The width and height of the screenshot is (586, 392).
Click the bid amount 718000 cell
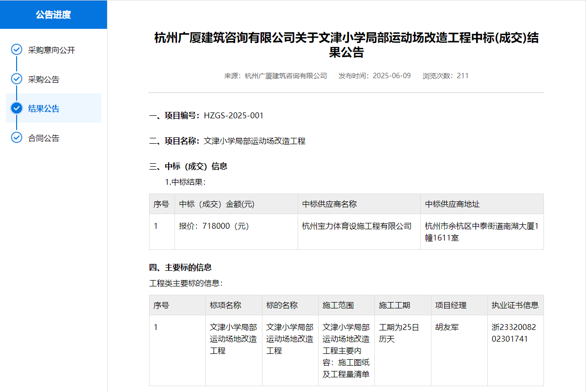click(x=215, y=226)
